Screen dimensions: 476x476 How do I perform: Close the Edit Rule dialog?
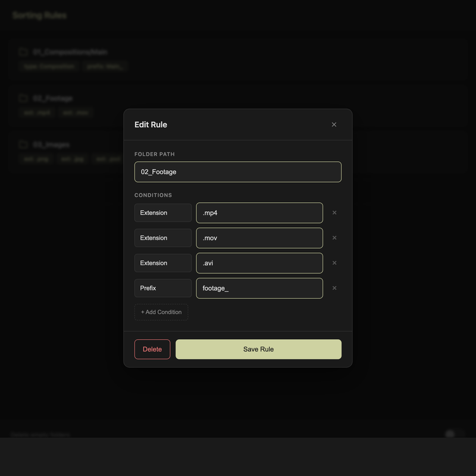click(x=334, y=124)
